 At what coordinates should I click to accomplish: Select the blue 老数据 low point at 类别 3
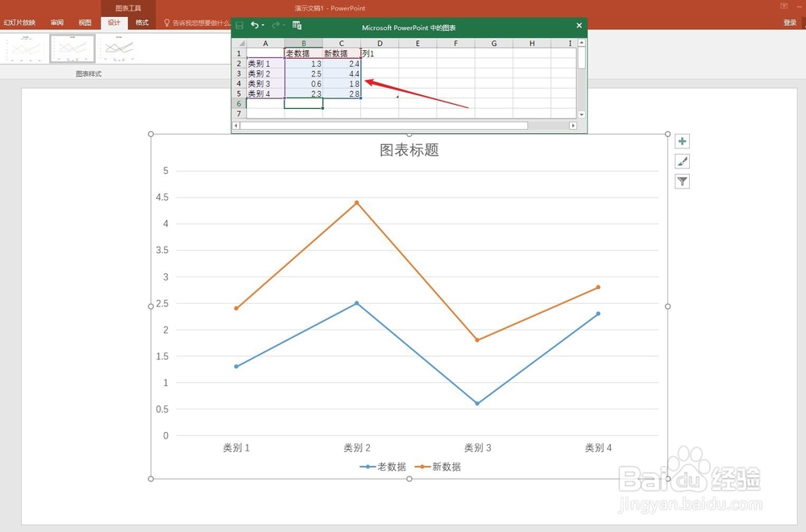[x=477, y=404]
